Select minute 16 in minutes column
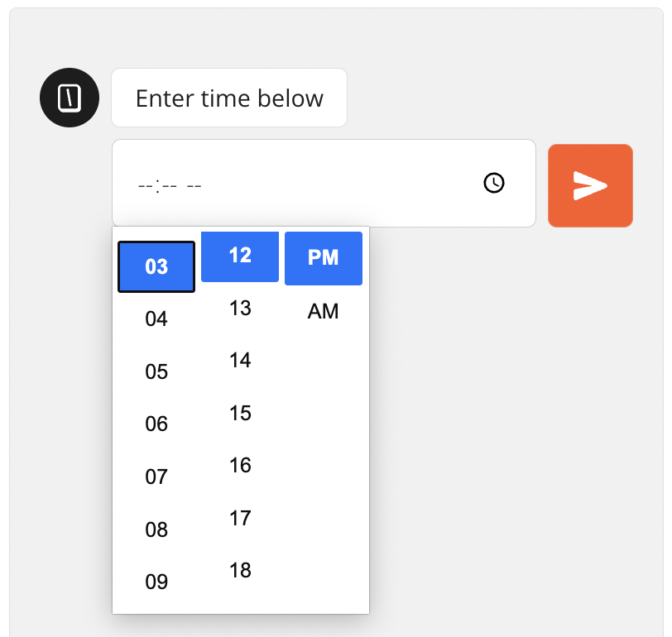The height and width of the screenshot is (637, 672). click(240, 466)
